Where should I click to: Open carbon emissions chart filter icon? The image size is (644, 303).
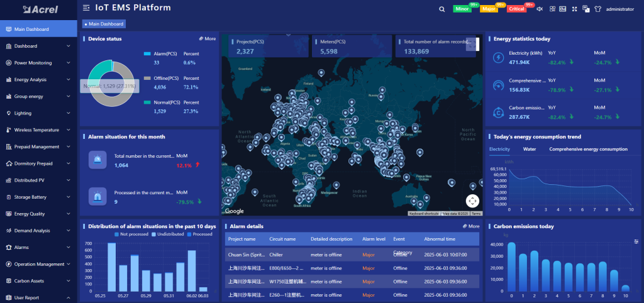coord(636,242)
